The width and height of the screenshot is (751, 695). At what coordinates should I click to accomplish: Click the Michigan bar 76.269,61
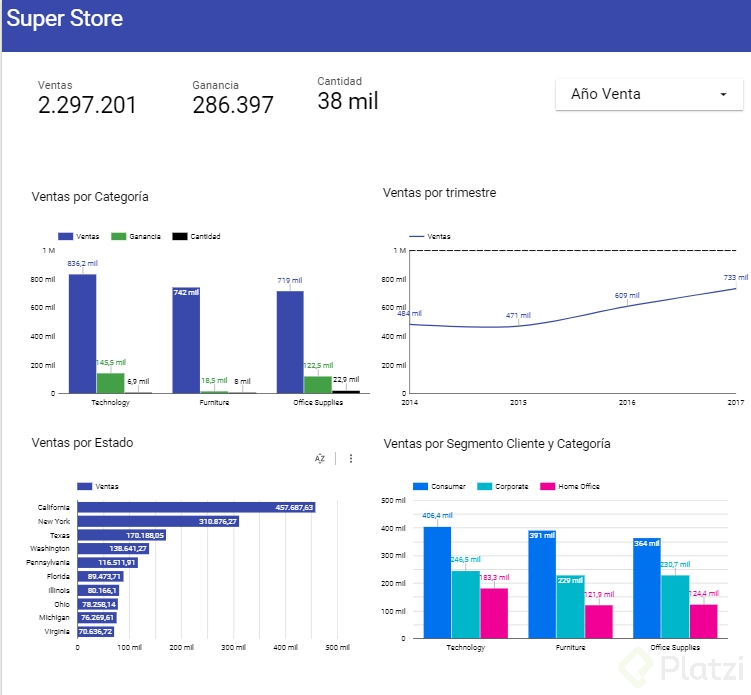coord(97,617)
